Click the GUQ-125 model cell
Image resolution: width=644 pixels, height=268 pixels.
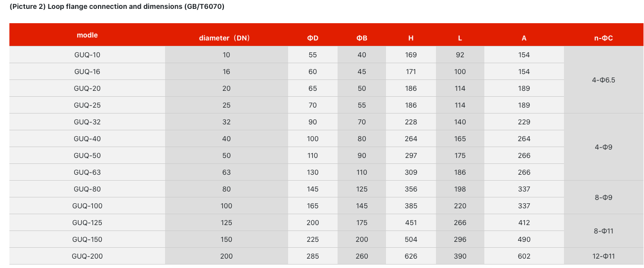pos(87,223)
